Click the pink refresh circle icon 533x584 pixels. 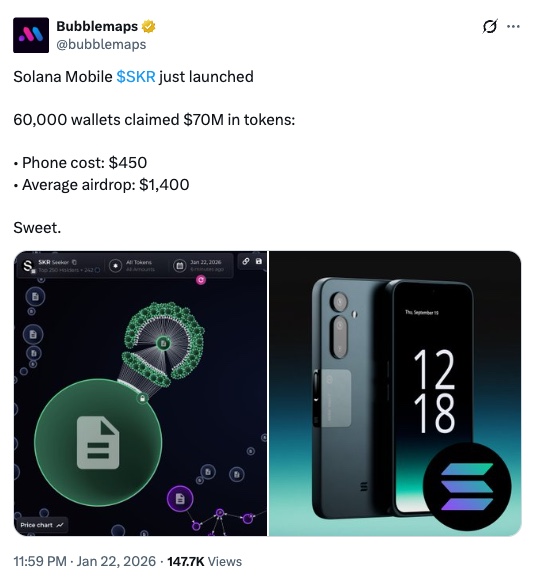[x=201, y=280]
